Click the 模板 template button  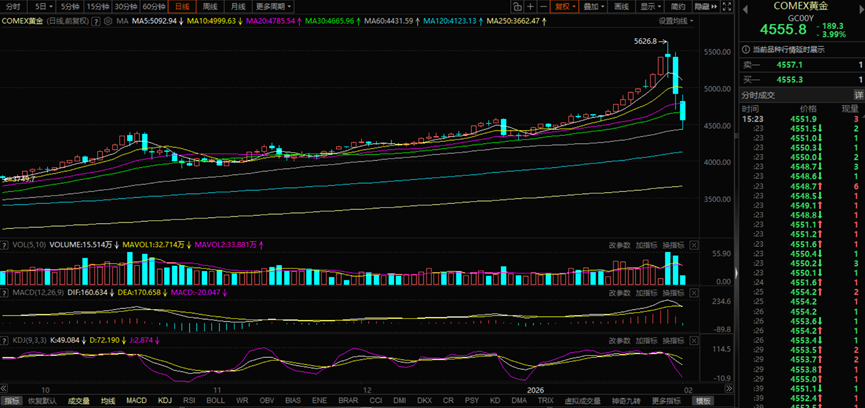(704, 401)
